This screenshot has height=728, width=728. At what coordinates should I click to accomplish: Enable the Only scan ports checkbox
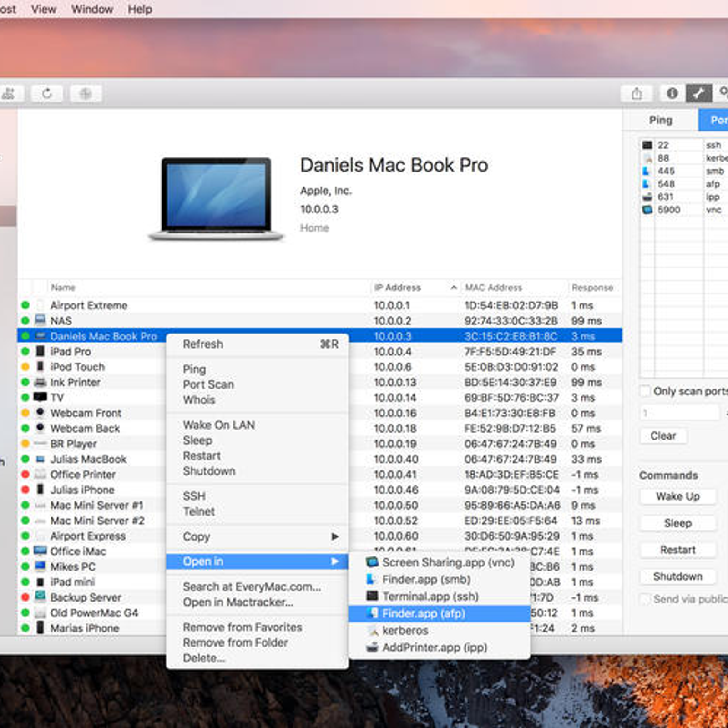pyautogui.click(x=645, y=391)
